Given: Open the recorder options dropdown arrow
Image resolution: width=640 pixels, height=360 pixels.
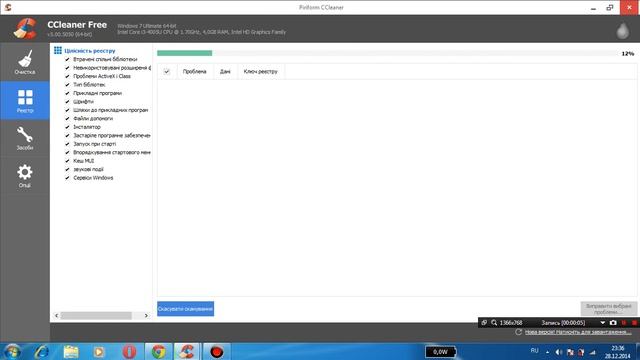Looking at the screenshot, I should (602, 322).
